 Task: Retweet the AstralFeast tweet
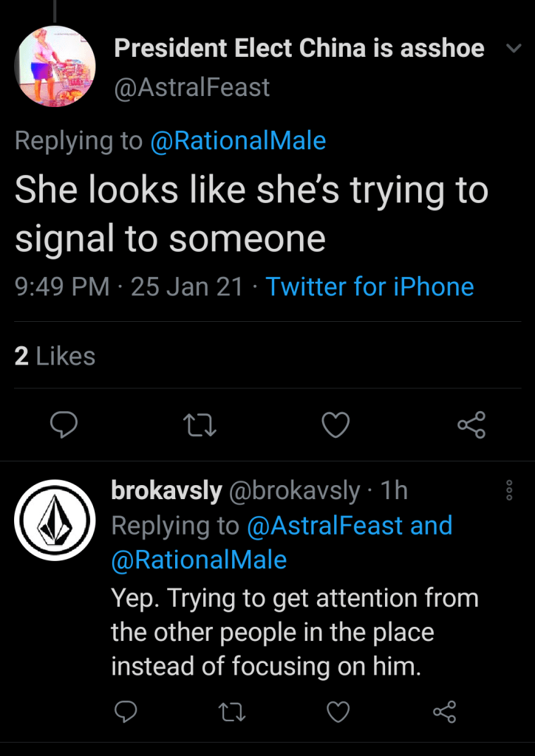coord(200,425)
